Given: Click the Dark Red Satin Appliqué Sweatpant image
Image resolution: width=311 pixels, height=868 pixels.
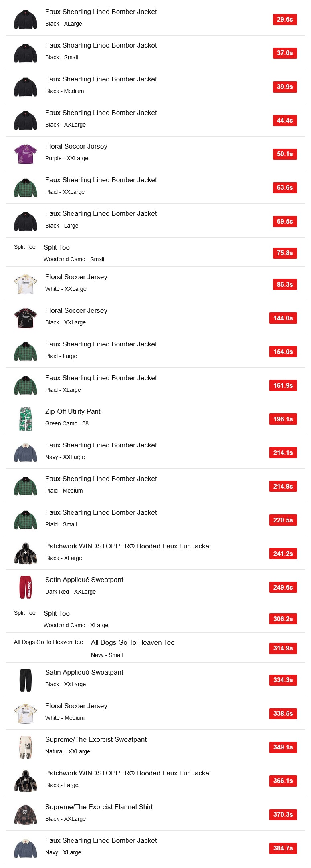Looking at the screenshot, I should 26,587.
